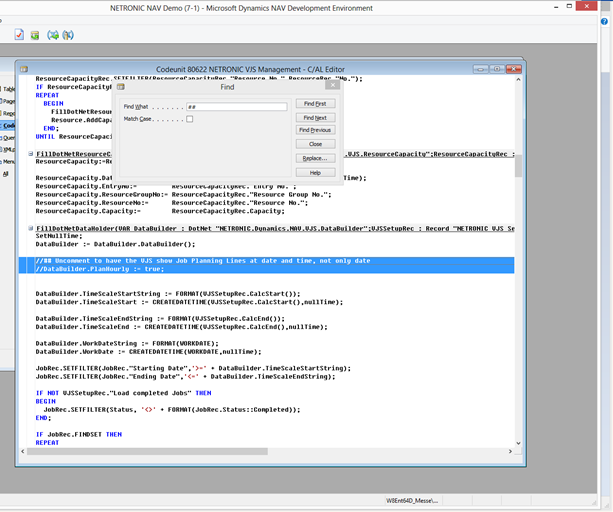Click the 'ResourceCapacity.Capacity:=' code line
This screenshot has width=613, height=512.
160,211
